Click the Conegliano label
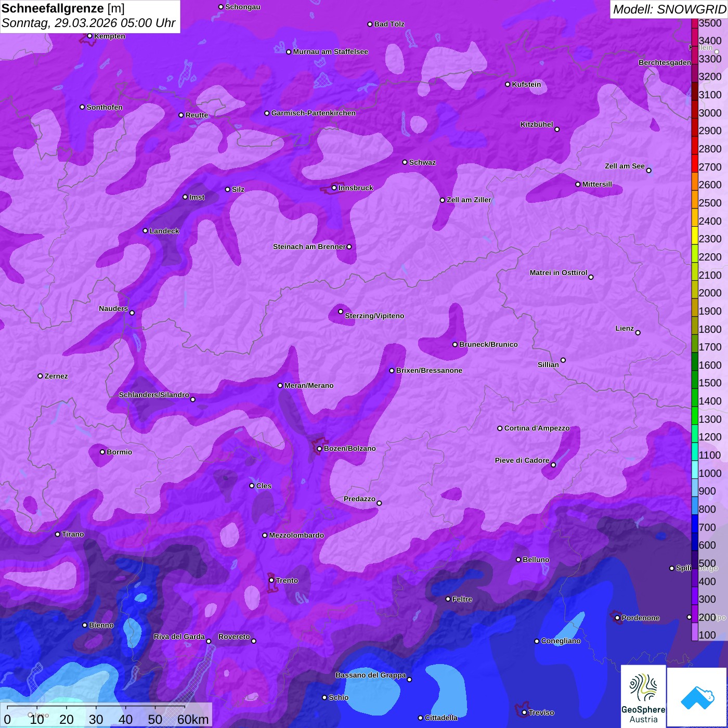 (561, 641)
